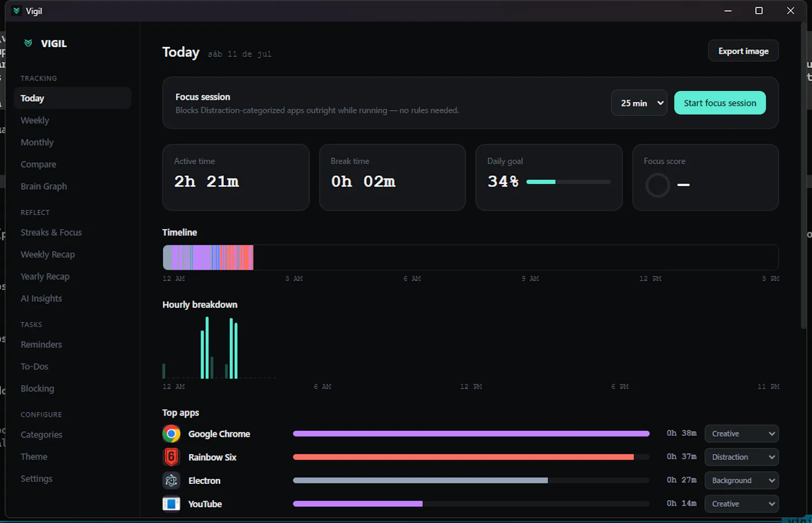Image resolution: width=812 pixels, height=523 pixels.
Task: Click the Focus score card
Action: 705,177
